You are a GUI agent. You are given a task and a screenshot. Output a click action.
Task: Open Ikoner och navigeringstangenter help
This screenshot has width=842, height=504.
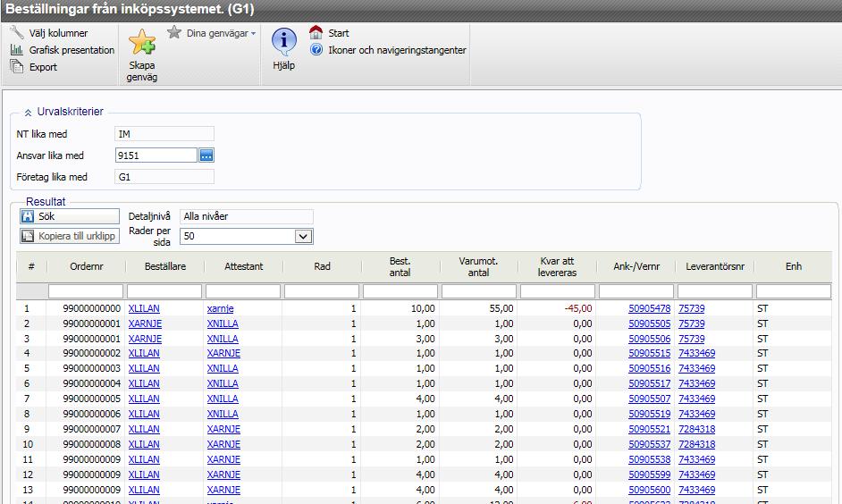388,50
